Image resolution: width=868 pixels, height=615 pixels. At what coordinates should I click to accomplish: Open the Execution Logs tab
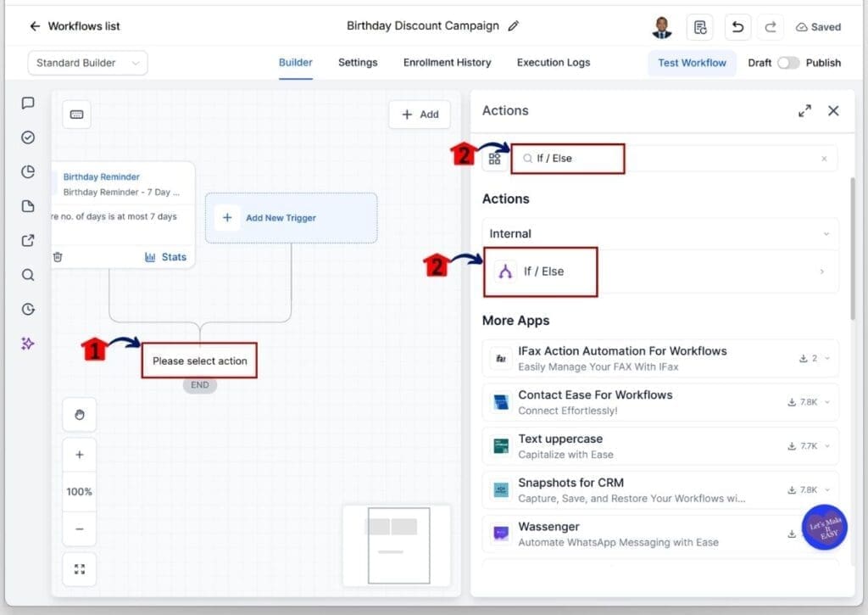coord(554,63)
